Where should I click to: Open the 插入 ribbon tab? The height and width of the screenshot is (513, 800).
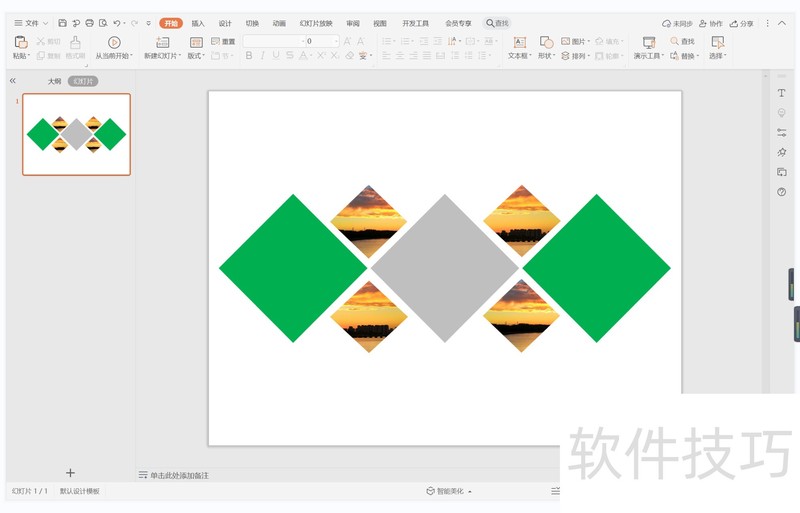coord(198,23)
